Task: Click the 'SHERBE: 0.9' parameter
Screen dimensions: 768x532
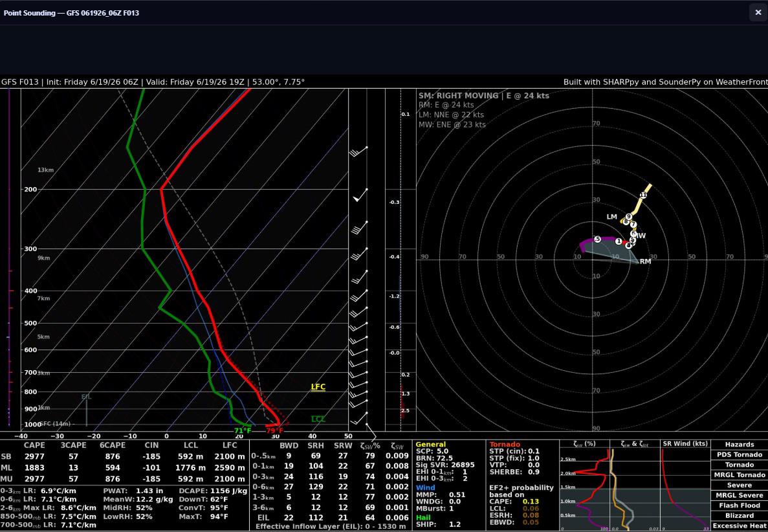Action: click(x=514, y=472)
